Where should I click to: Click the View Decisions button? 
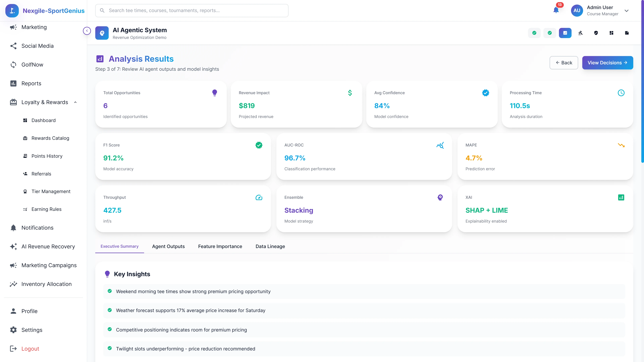[x=607, y=63]
